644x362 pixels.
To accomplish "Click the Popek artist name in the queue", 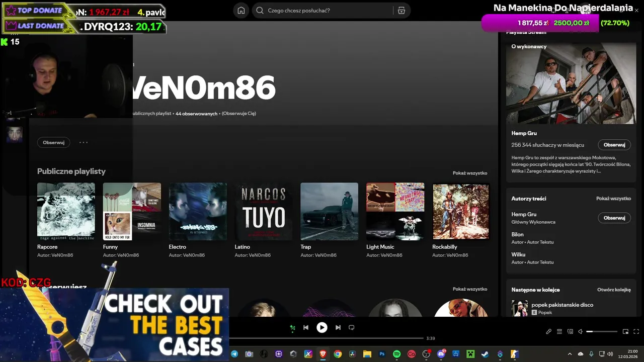I will (545, 313).
